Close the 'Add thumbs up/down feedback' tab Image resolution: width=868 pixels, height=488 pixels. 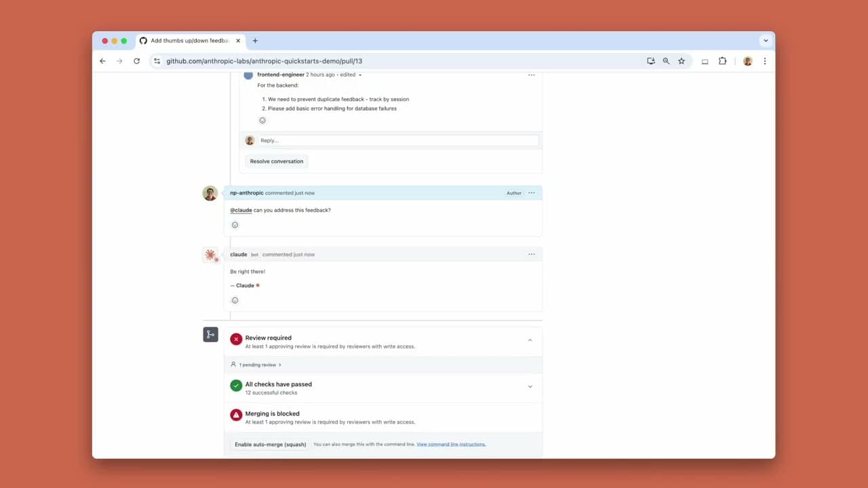(x=238, y=41)
